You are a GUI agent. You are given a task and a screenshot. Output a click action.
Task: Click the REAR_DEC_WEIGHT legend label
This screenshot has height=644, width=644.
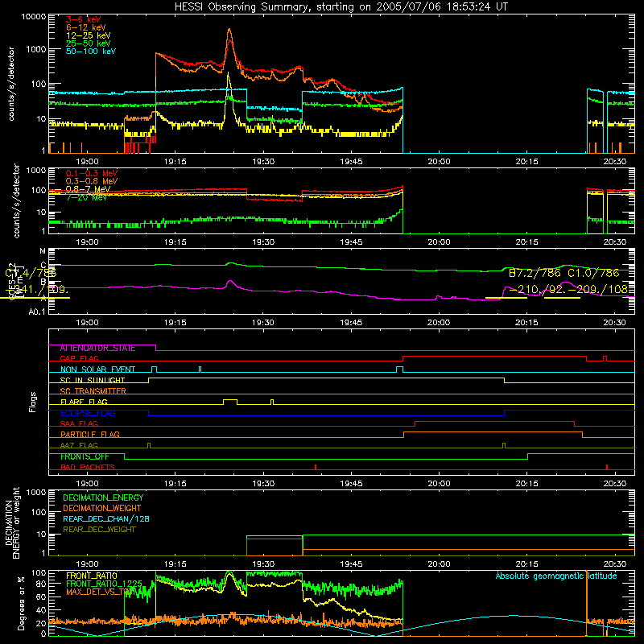click(99, 530)
